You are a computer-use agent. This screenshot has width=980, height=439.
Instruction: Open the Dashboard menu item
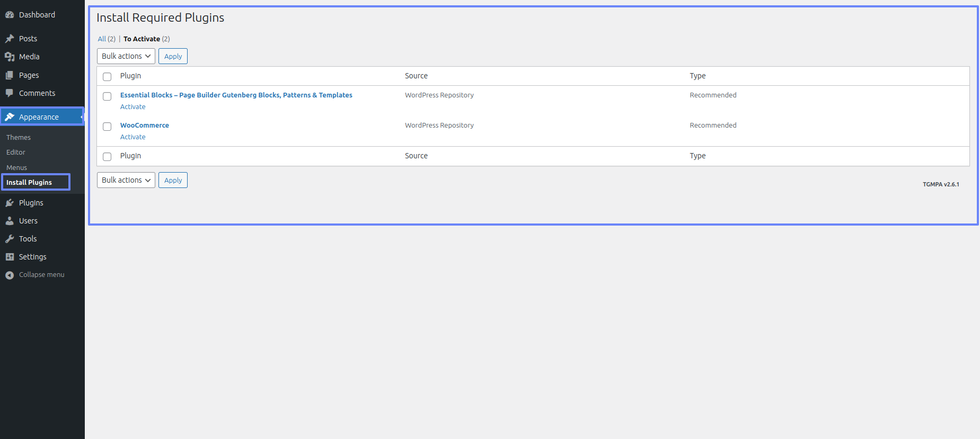click(37, 15)
